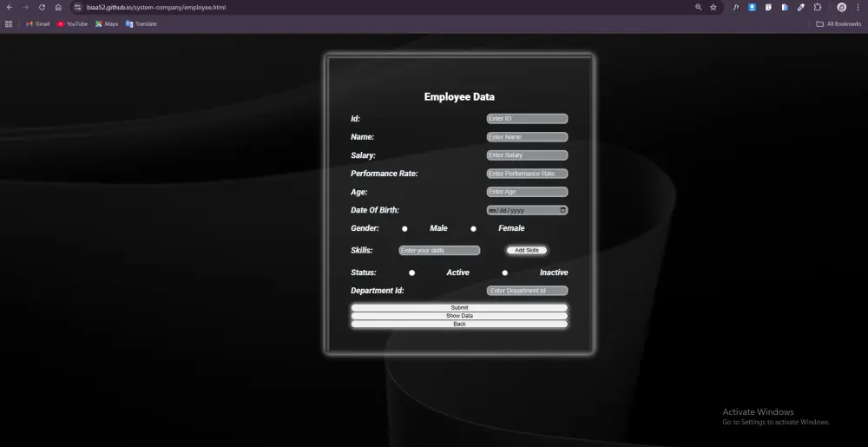Focus the Enter ID input field

click(527, 118)
